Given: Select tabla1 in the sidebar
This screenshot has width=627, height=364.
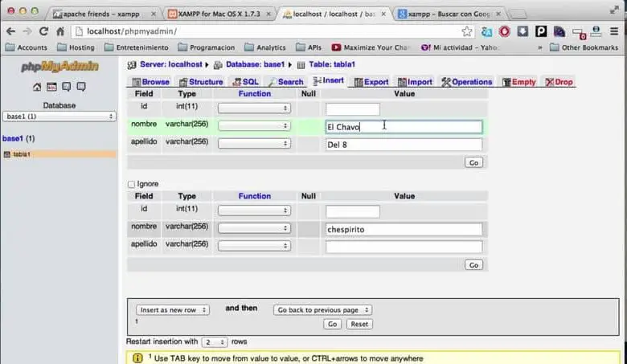Looking at the screenshot, I should tap(21, 154).
